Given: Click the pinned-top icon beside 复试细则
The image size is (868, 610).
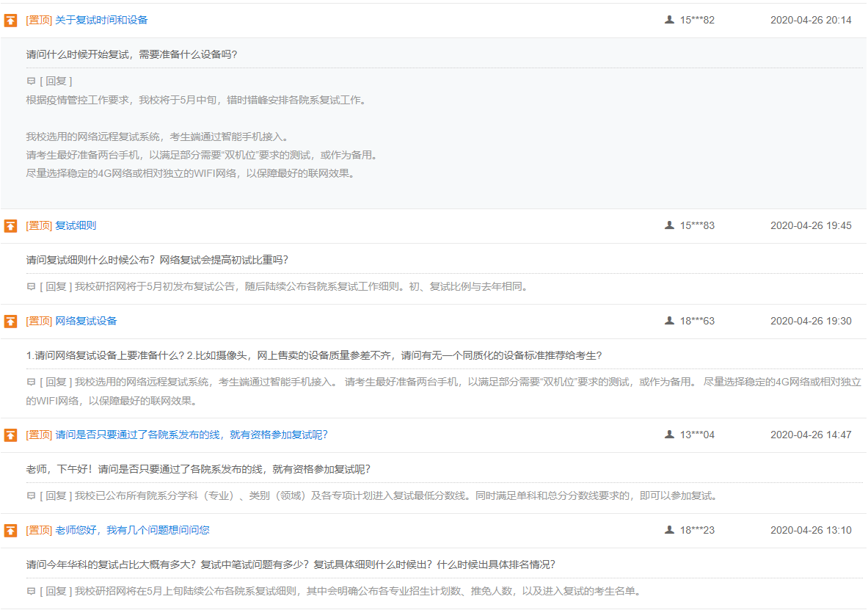Looking at the screenshot, I should (10, 226).
